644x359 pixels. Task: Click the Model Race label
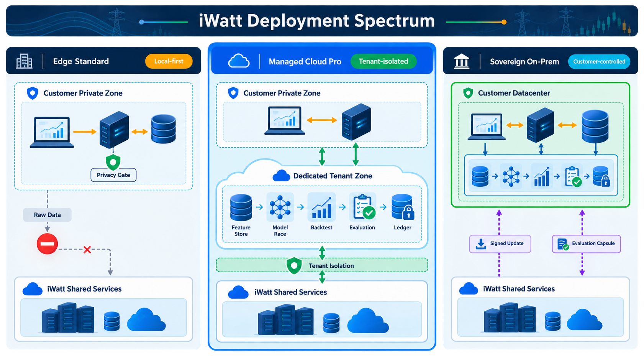tap(280, 231)
